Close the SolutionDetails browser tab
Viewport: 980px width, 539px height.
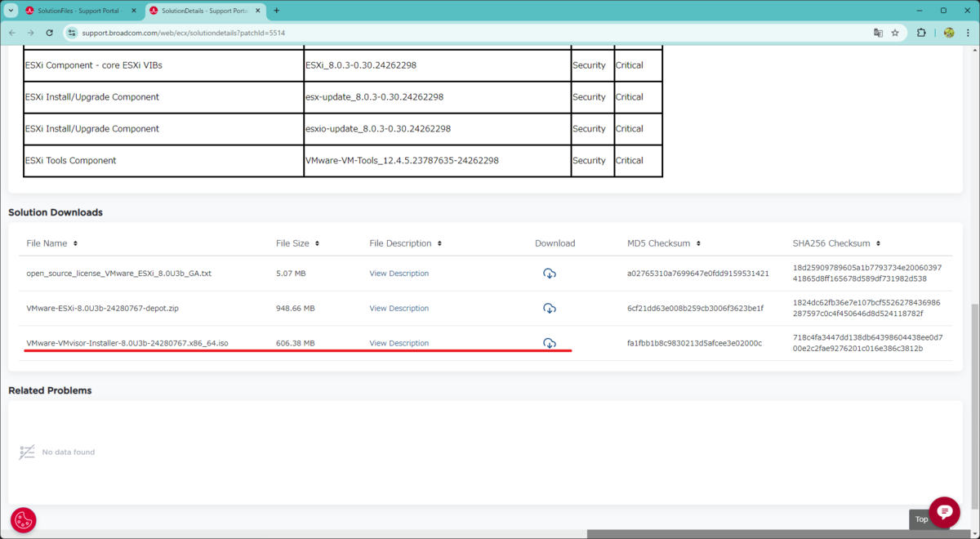(257, 11)
